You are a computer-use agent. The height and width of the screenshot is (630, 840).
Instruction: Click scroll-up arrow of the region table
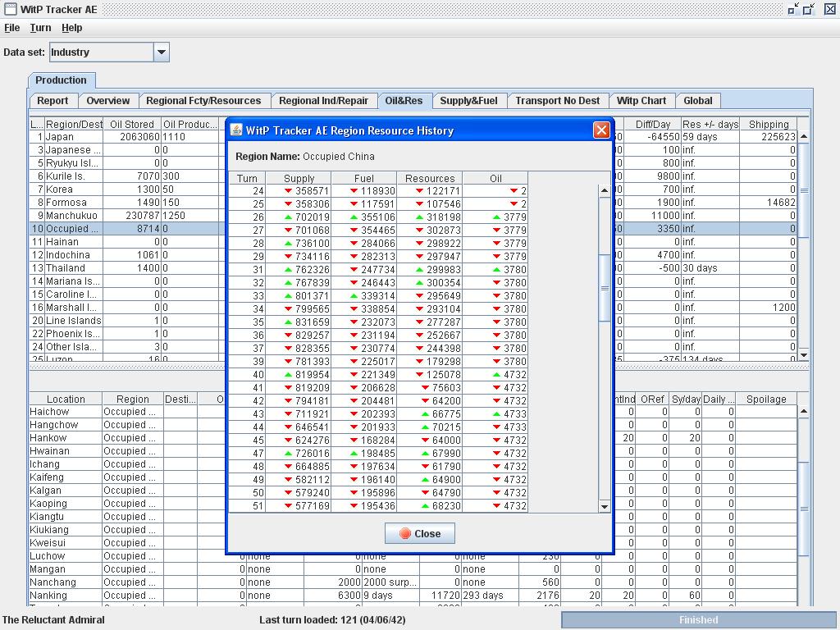pos(804,137)
